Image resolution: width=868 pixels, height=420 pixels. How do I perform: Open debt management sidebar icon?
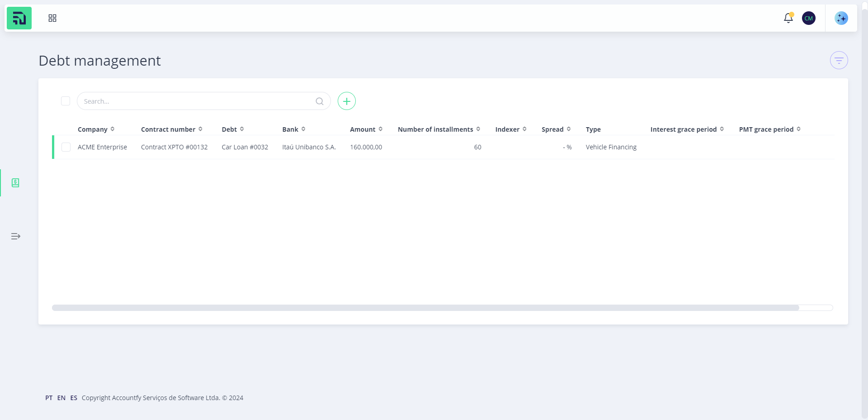(15, 183)
